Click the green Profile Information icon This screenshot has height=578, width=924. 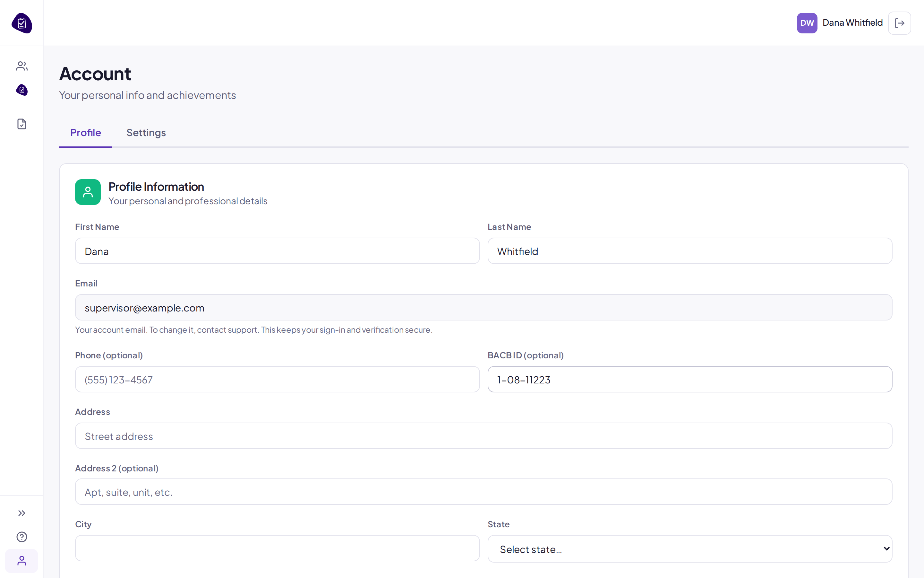(x=88, y=192)
